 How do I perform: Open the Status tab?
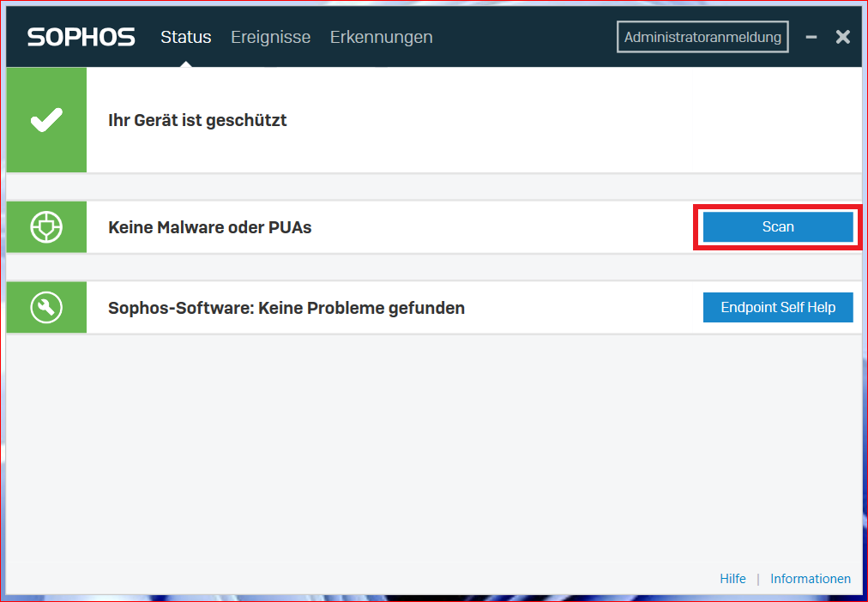pos(185,37)
